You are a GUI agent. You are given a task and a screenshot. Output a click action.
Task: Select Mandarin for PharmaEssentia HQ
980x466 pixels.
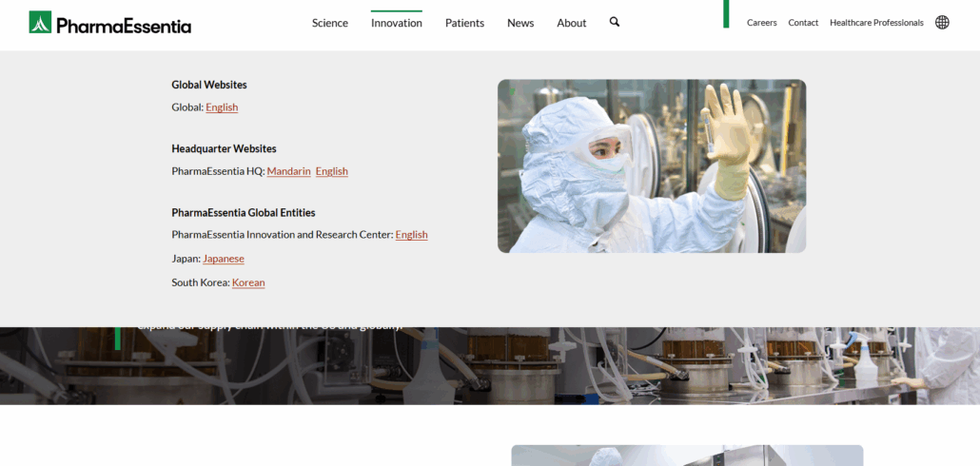tap(288, 171)
